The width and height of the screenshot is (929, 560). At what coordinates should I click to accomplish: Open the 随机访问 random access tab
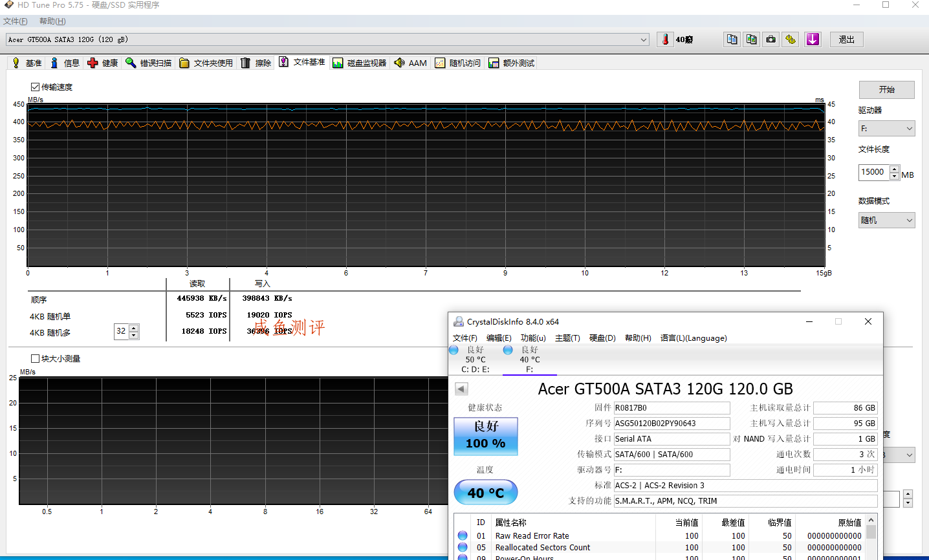coord(458,63)
